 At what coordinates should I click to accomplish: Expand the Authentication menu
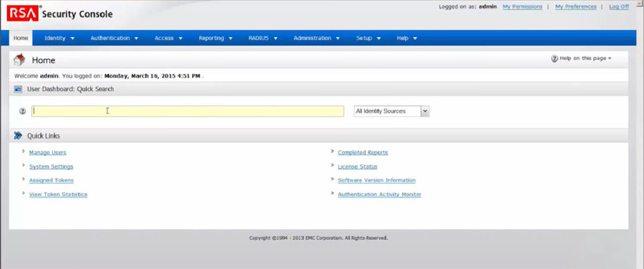coord(114,38)
